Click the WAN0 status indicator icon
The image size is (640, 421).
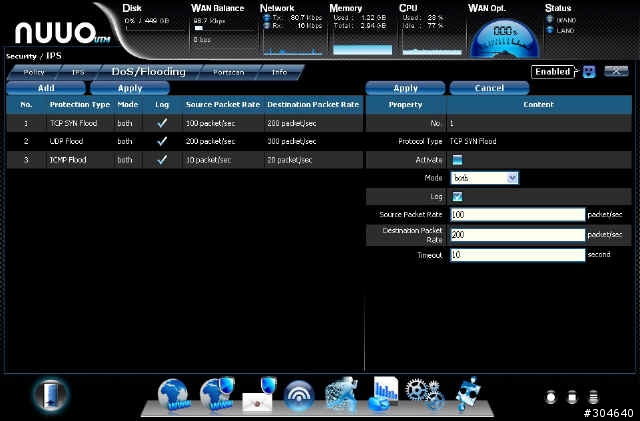(550, 20)
